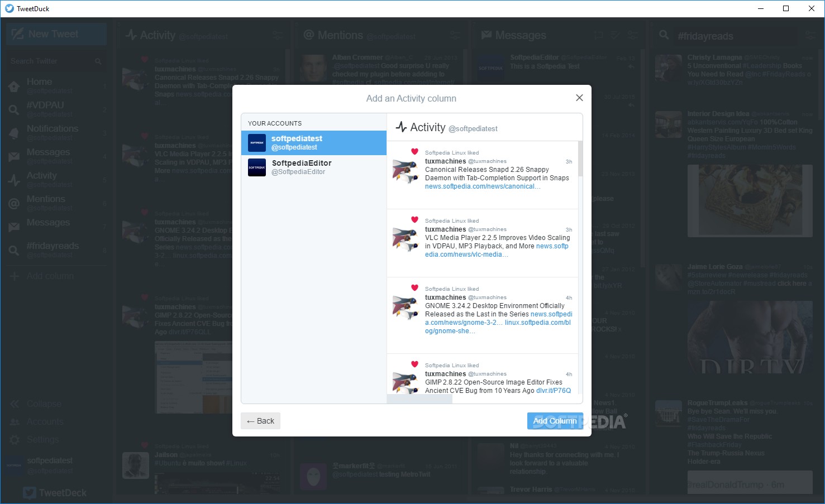Viewport: 825px width, 504px height.
Task: Go Back in the add column dialog
Action: pyautogui.click(x=260, y=421)
